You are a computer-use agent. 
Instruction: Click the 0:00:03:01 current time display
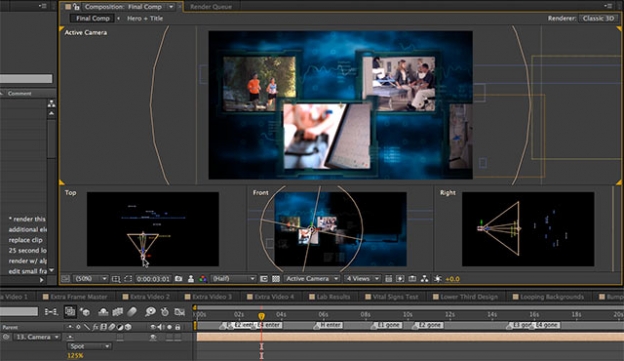click(x=153, y=279)
